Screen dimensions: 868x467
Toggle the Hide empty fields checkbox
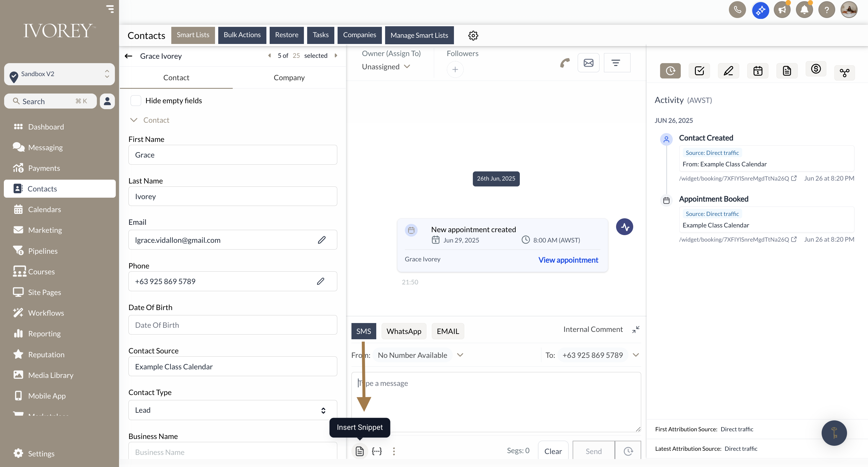(136, 101)
